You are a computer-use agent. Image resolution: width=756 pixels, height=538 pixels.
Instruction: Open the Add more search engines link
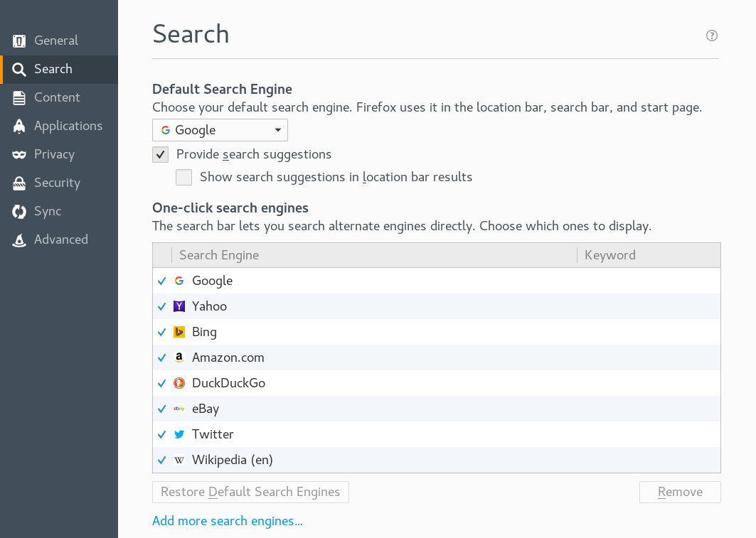[x=228, y=521]
